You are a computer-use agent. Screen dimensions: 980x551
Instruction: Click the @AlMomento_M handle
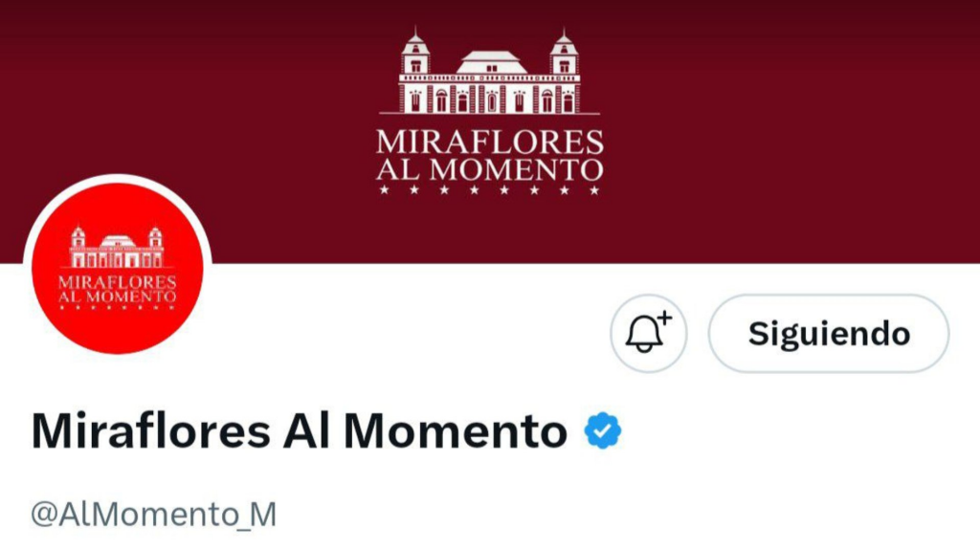[x=153, y=515]
